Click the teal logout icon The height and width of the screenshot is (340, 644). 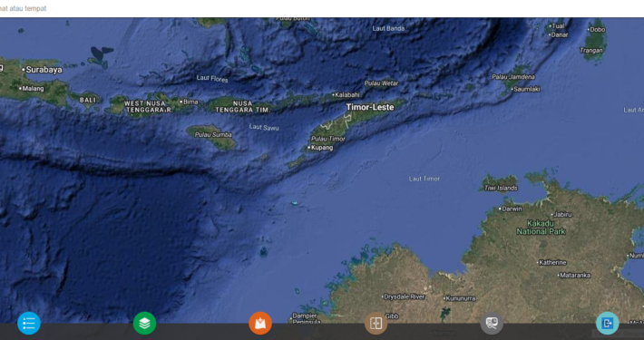click(x=608, y=323)
